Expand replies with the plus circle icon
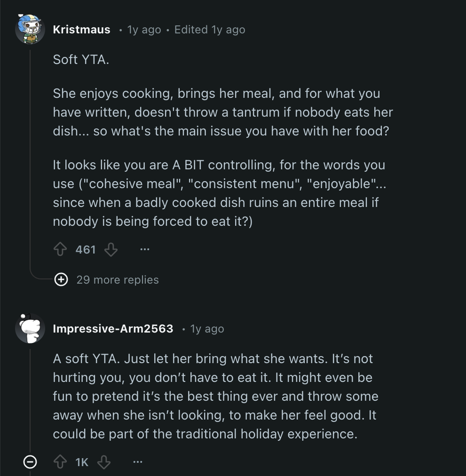466x476 pixels. click(61, 280)
